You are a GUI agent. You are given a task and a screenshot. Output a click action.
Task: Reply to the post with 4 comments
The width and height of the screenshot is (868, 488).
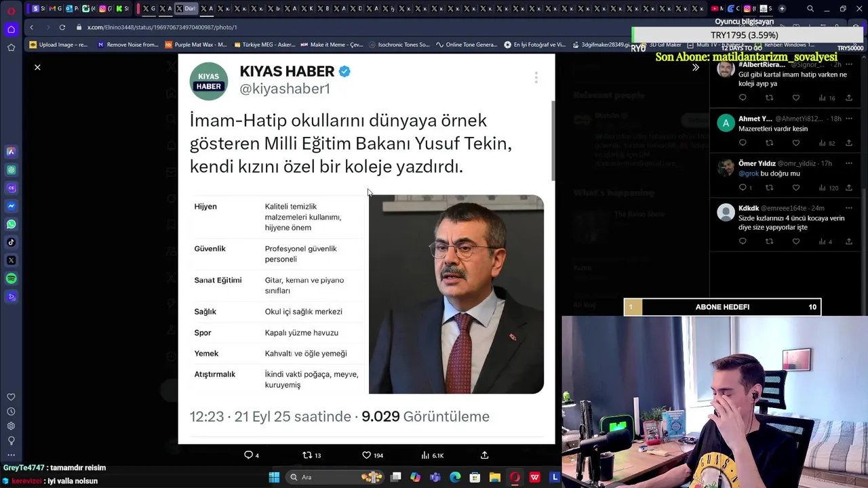tap(252, 455)
